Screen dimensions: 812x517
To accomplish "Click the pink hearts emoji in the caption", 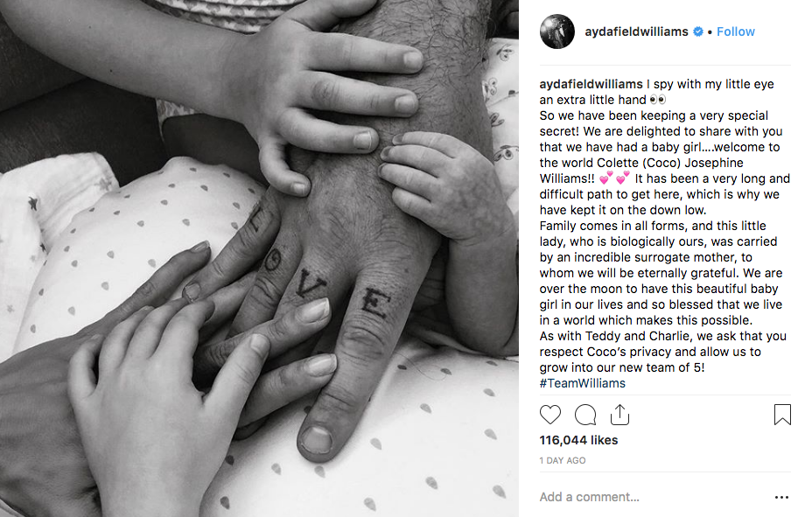I will [x=615, y=178].
